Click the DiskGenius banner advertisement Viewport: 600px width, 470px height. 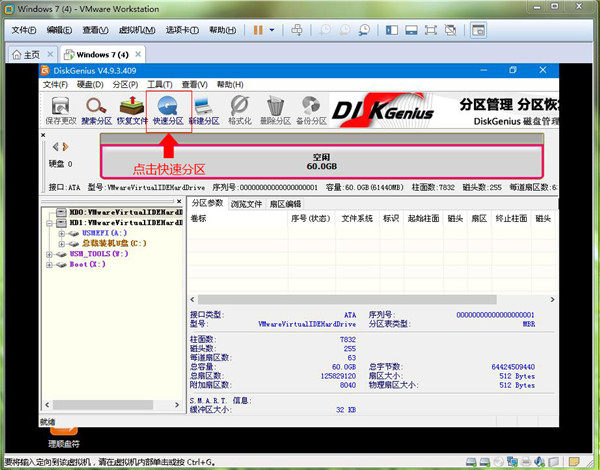444,111
